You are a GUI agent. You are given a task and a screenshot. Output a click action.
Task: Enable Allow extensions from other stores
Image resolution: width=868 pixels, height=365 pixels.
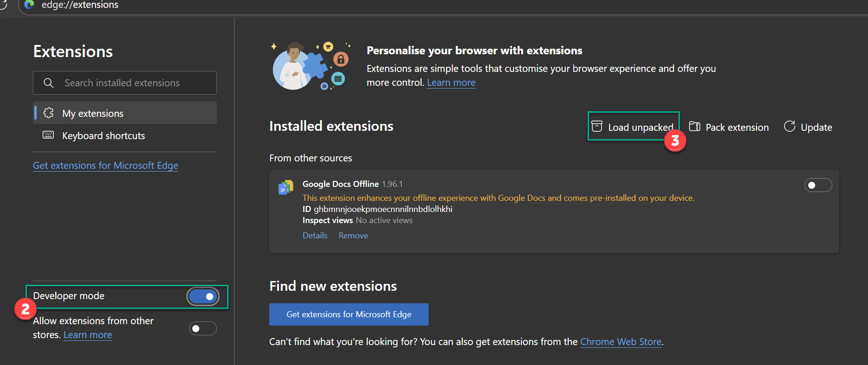pos(203,328)
